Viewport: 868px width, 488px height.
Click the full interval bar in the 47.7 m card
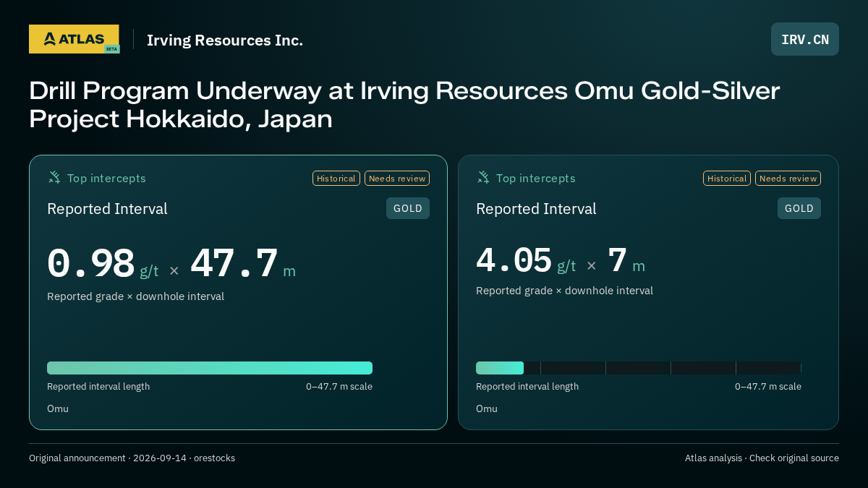(x=210, y=368)
